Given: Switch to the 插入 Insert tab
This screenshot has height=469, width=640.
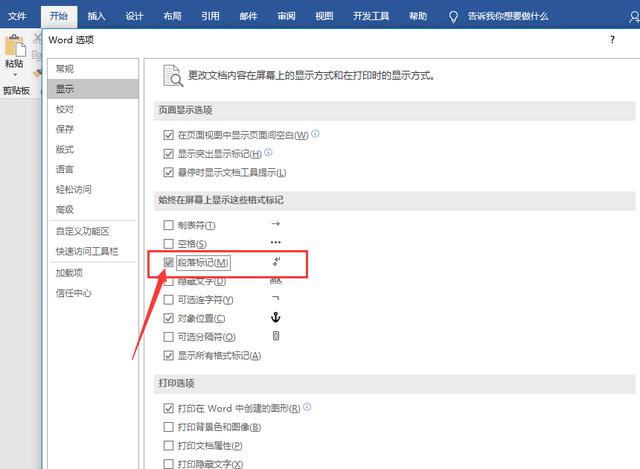Looking at the screenshot, I should pyautogui.click(x=96, y=16).
